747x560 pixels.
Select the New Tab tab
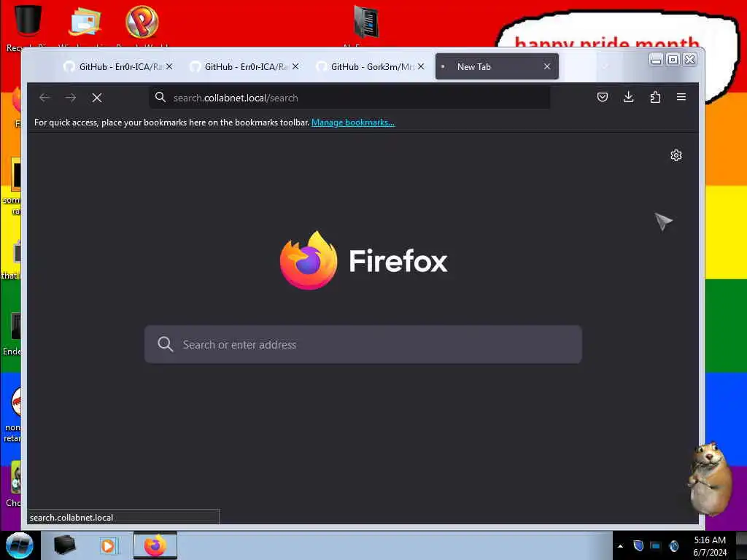[x=496, y=66]
